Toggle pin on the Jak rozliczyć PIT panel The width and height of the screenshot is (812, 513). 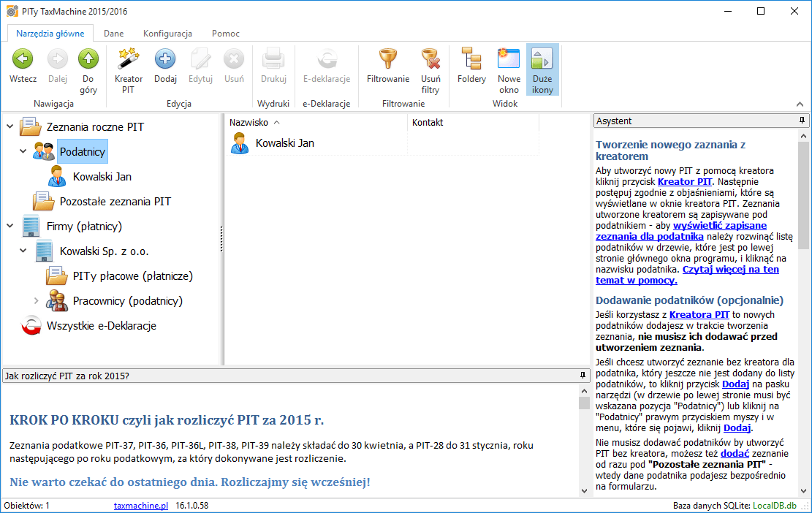583,376
